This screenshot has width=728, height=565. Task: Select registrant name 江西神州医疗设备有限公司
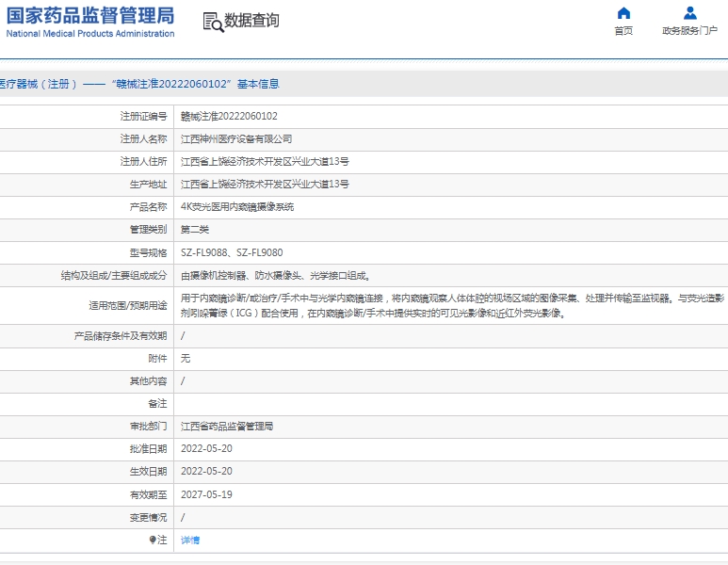tap(236, 138)
